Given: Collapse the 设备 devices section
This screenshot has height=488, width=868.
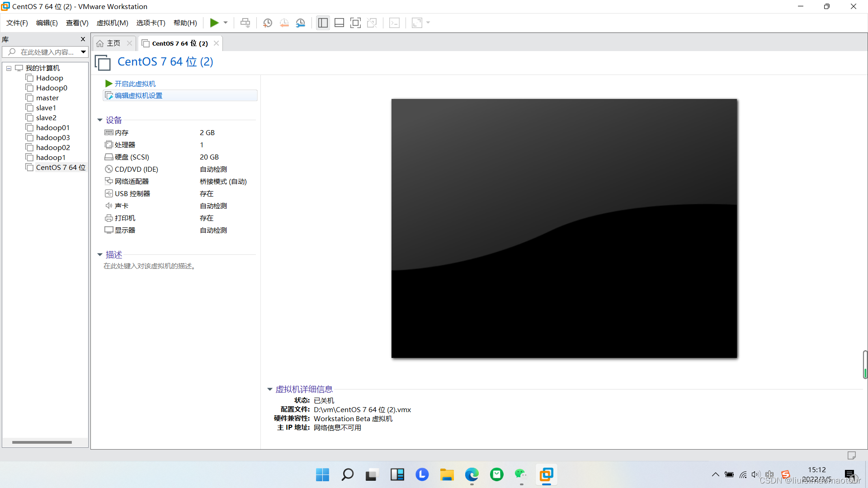Looking at the screenshot, I should [x=100, y=120].
